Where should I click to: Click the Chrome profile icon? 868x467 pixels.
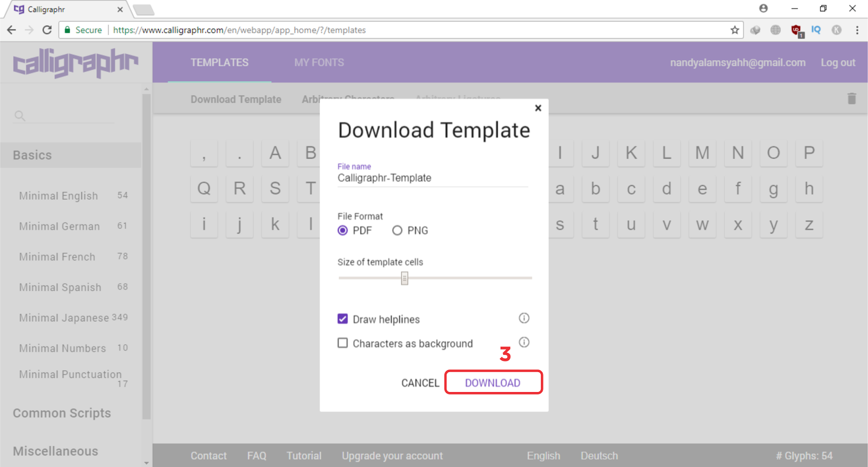(x=763, y=8)
